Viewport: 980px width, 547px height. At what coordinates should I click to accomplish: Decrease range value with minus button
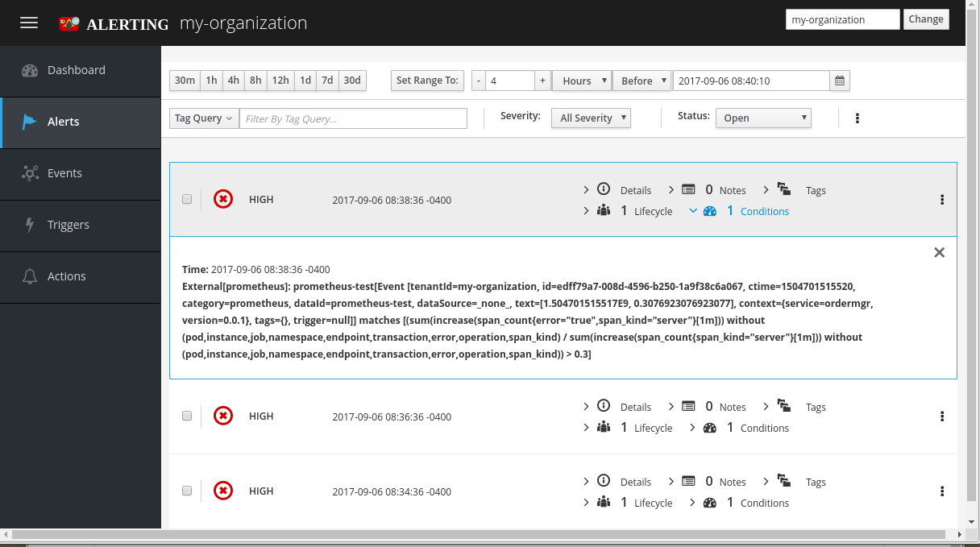pos(479,81)
